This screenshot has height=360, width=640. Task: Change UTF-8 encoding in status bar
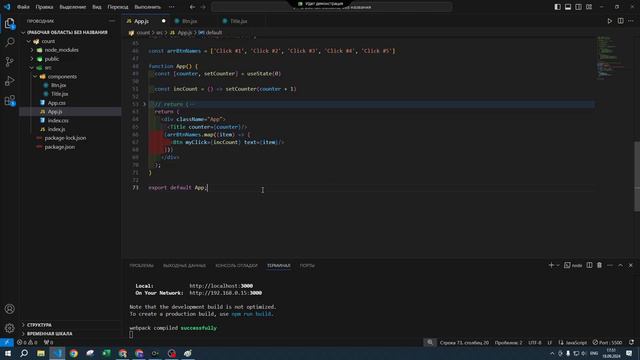535,342
